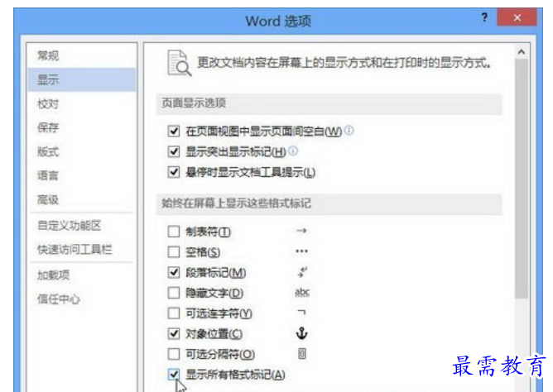Screen dimensions: 553x392
Task: Click info icon beside 显示突出显示标记
Action: (x=293, y=151)
